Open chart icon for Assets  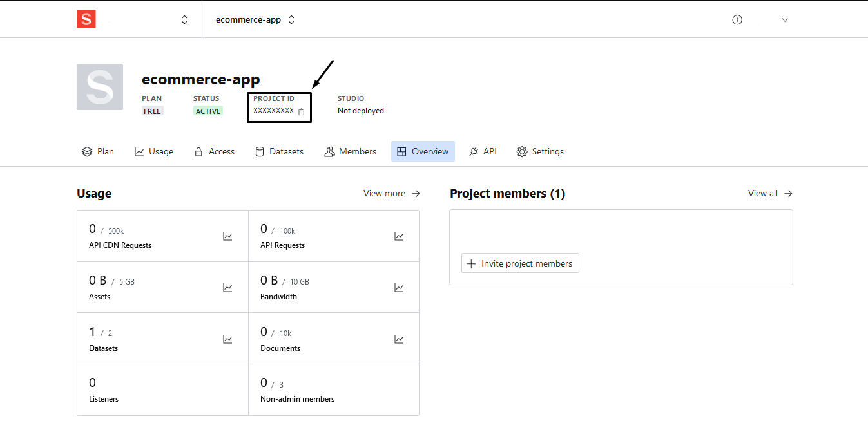tap(227, 288)
